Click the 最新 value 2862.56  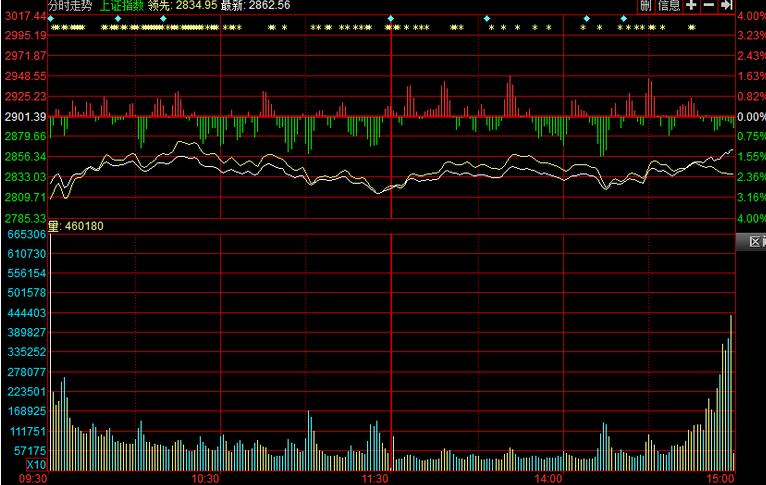click(269, 5)
